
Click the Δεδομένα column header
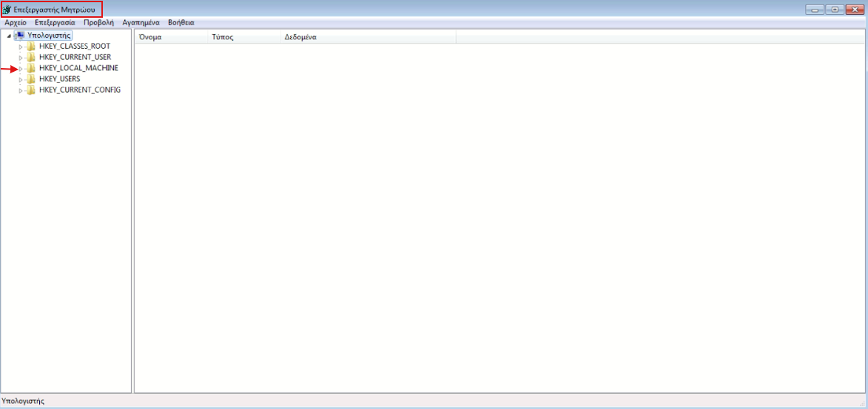point(300,37)
